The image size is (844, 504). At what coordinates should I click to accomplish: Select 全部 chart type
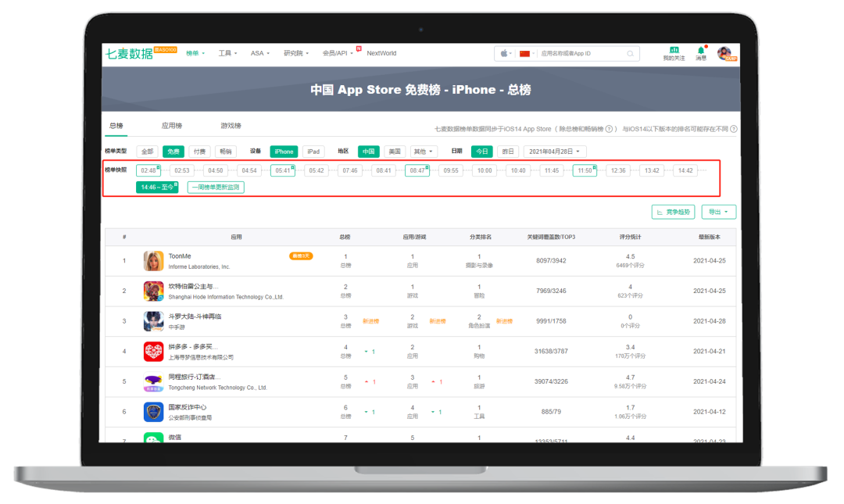pyautogui.click(x=147, y=152)
